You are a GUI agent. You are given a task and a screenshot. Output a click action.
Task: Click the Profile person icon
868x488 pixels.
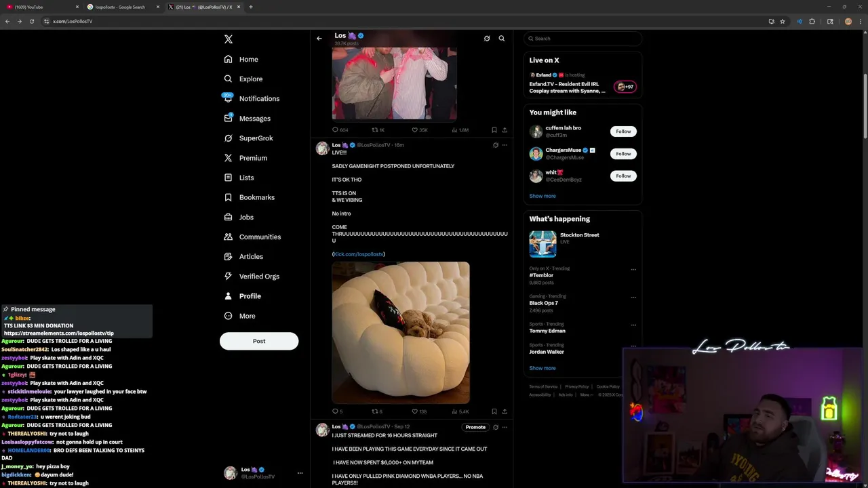coord(229,296)
